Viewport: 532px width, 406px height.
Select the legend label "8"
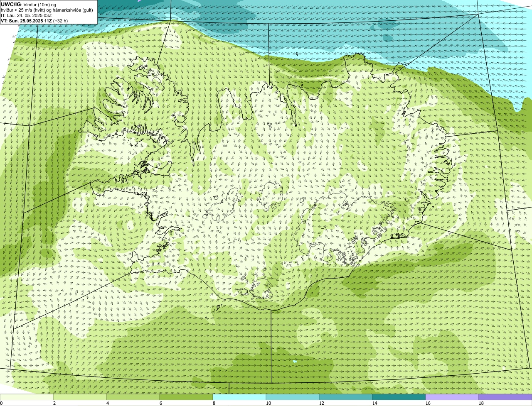[214, 403]
